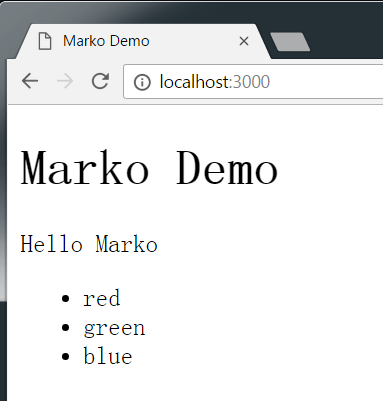The image size is (383, 401).
Task: Click the blue list item
Action: 108,356
